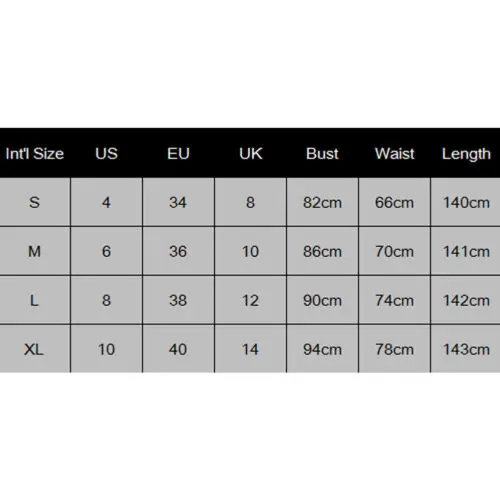
Task: Click the Length column header
Action: pyautogui.click(x=466, y=154)
